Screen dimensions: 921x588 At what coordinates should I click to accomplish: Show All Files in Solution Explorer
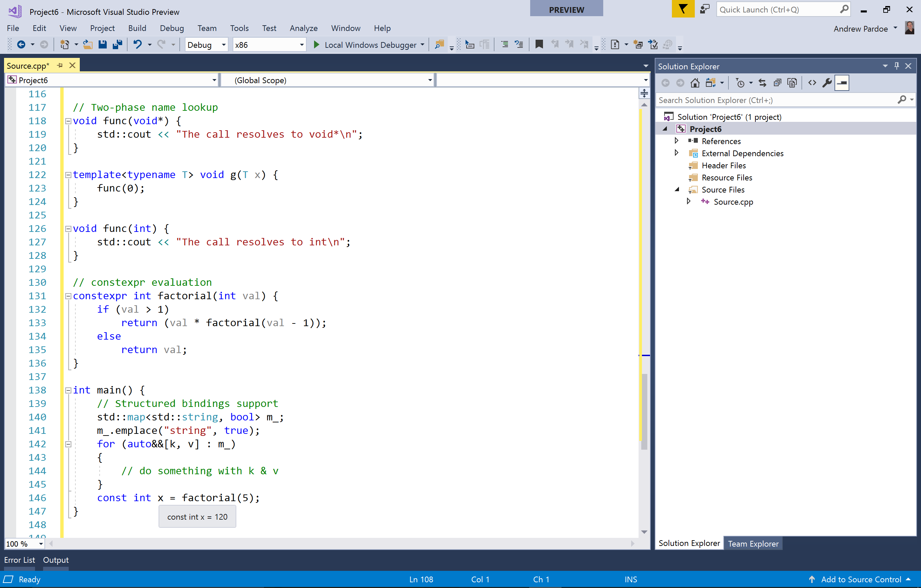pyautogui.click(x=792, y=82)
